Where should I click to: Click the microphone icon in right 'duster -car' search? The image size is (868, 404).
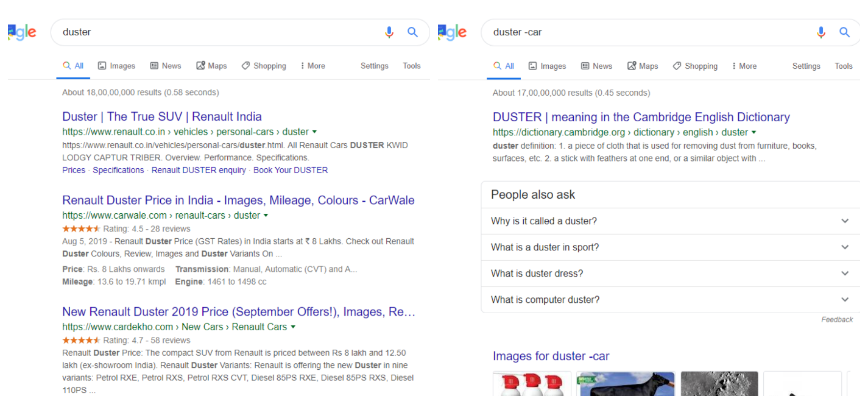(x=820, y=32)
